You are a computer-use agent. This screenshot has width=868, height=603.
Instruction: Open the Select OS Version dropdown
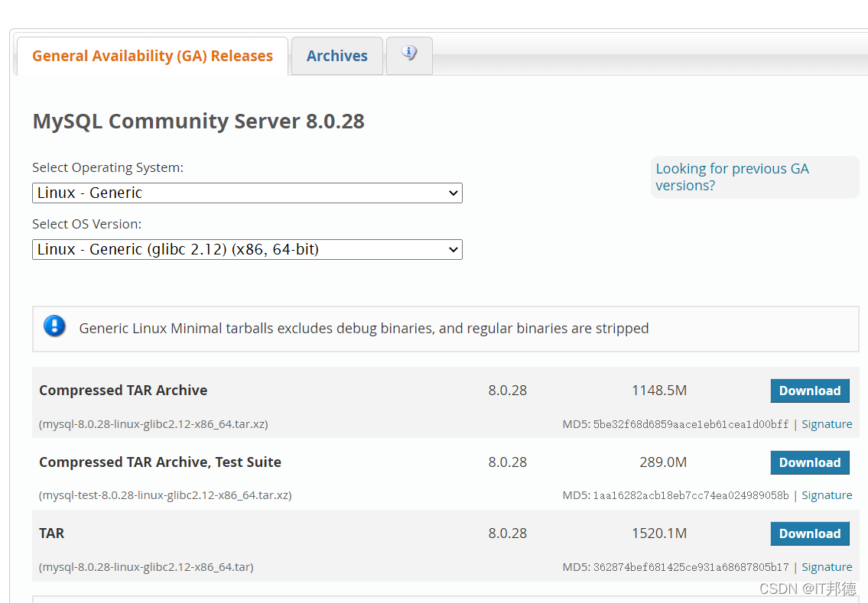[x=248, y=249]
